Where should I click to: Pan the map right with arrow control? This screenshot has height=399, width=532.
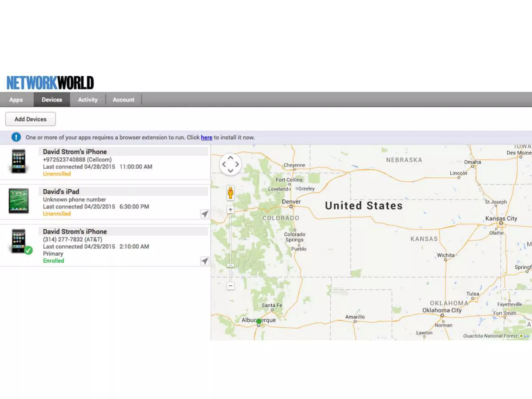click(237, 164)
